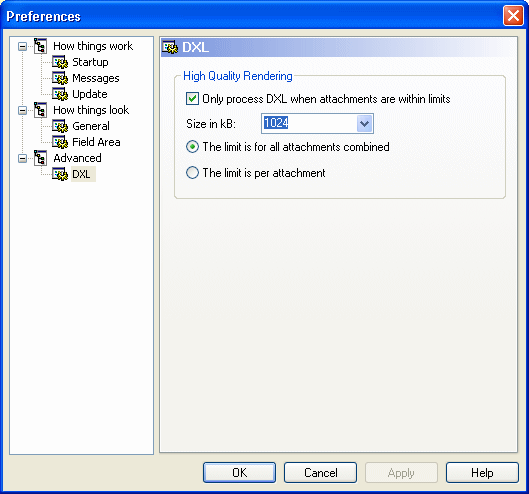The image size is (529, 494).
Task: Uncheck Only process DXL when attachments within limits
Action: (192, 99)
